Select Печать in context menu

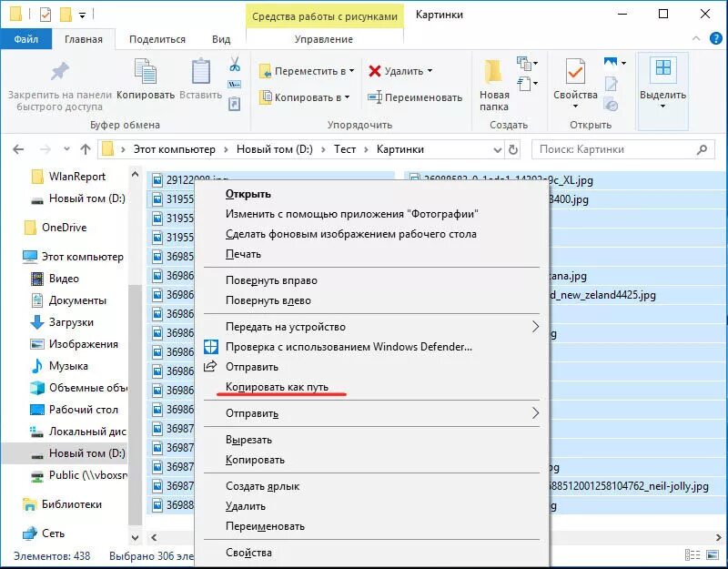(371, 254)
